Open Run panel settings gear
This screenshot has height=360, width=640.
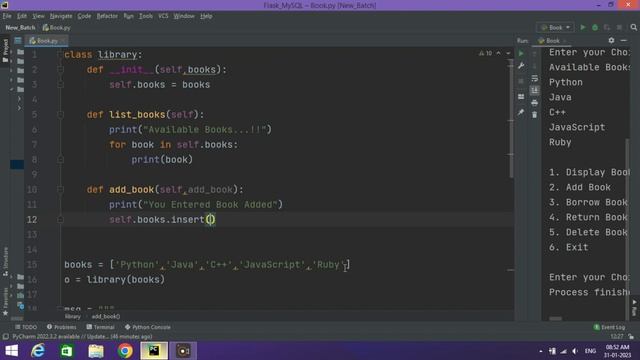(611, 40)
